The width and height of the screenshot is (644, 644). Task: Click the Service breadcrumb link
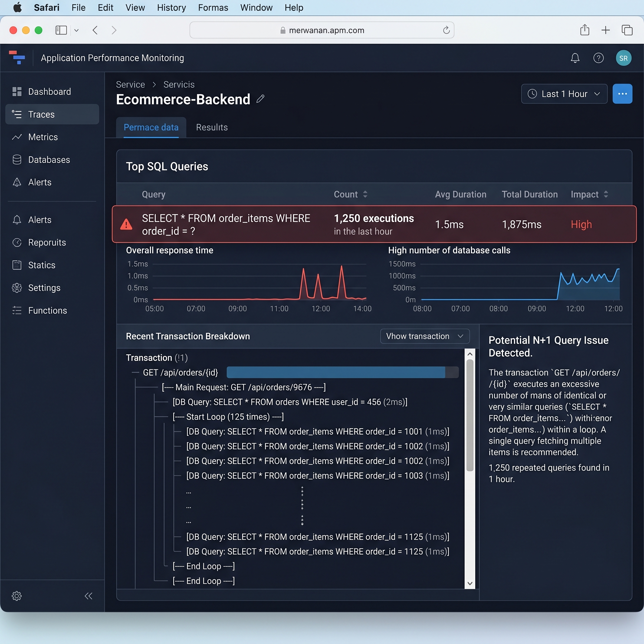[130, 85]
